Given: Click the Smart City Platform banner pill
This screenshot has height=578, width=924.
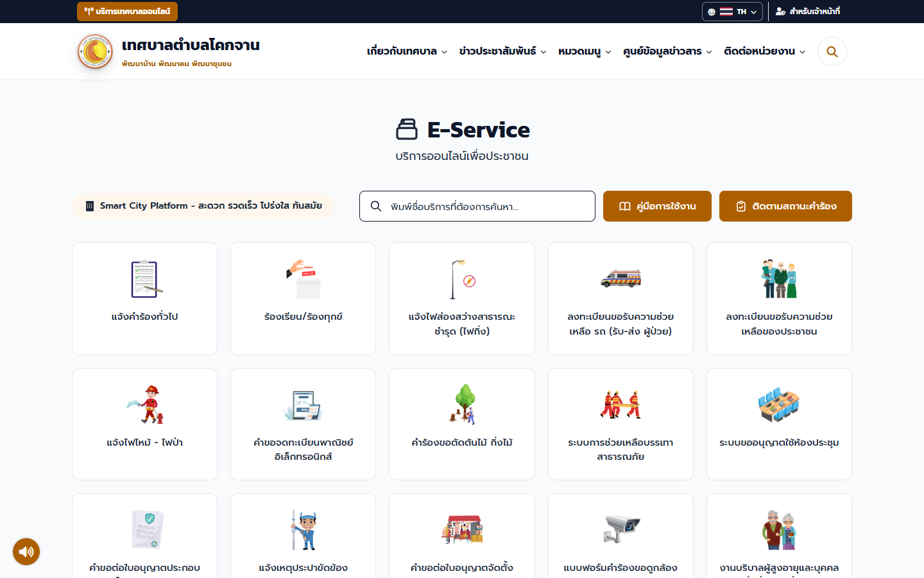Looking at the screenshot, I should pos(203,206).
